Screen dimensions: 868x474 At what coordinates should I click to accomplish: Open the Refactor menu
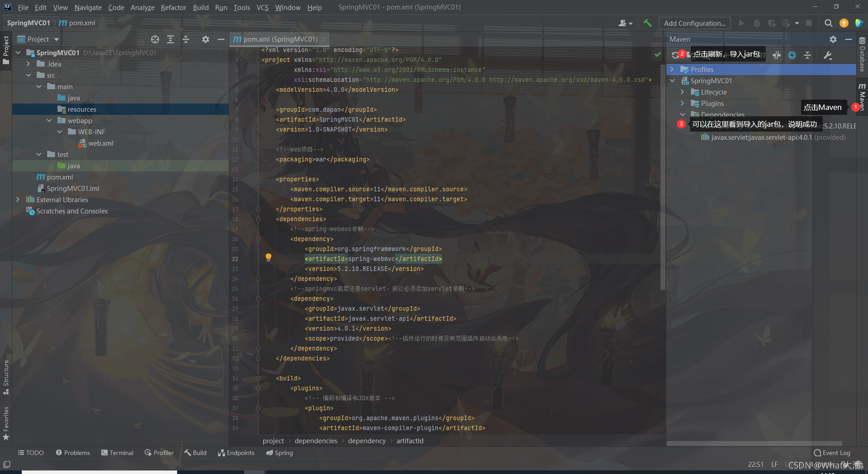tap(173, 7)
